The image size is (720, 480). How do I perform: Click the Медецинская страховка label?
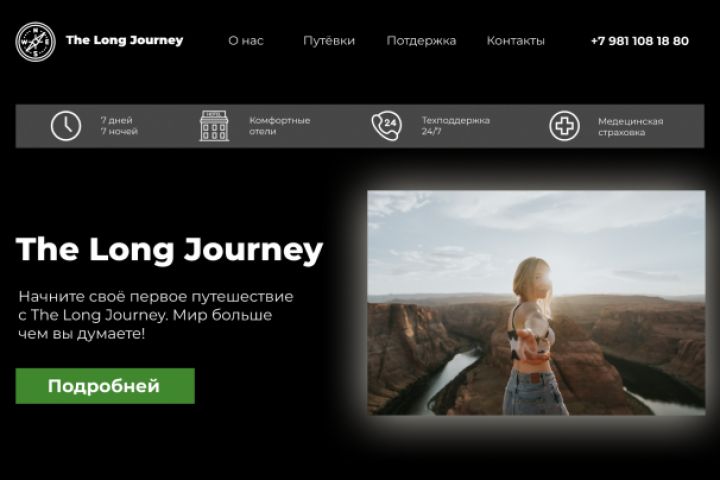pyautogui.click(x=630, y=127)
